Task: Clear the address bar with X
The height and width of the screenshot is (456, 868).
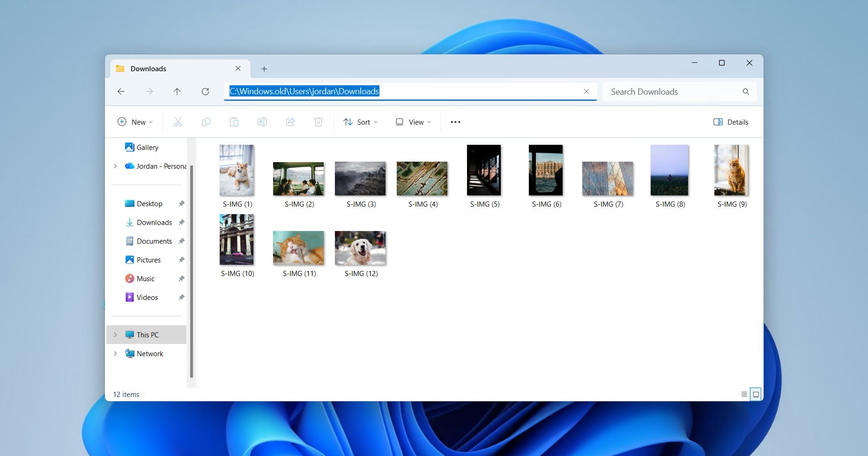Action: pos(586,91)
